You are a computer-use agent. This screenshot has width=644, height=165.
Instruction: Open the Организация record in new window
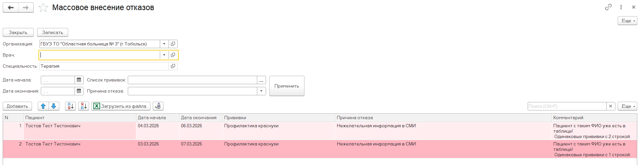173,44
